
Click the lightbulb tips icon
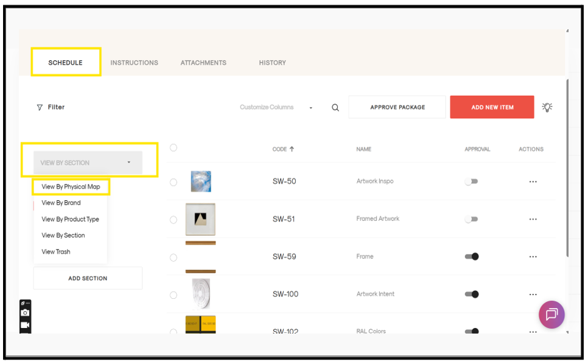pos(547,107)
